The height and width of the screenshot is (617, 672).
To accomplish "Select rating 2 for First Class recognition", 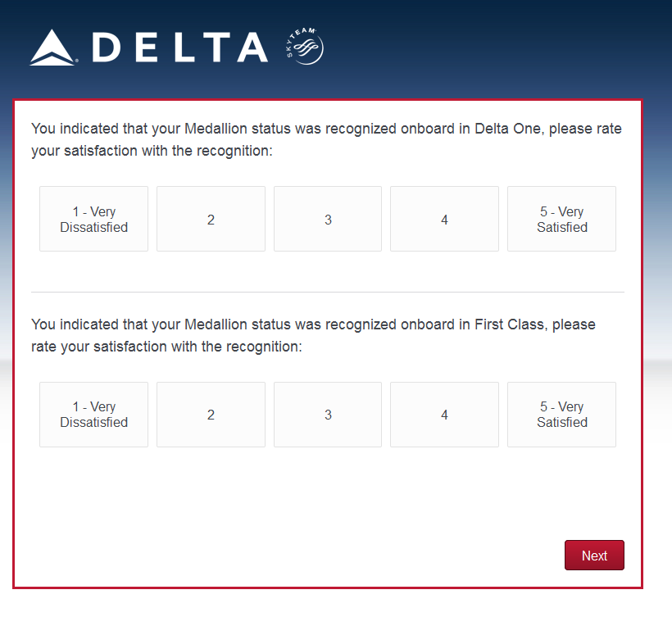I will [x=211, y=415].
